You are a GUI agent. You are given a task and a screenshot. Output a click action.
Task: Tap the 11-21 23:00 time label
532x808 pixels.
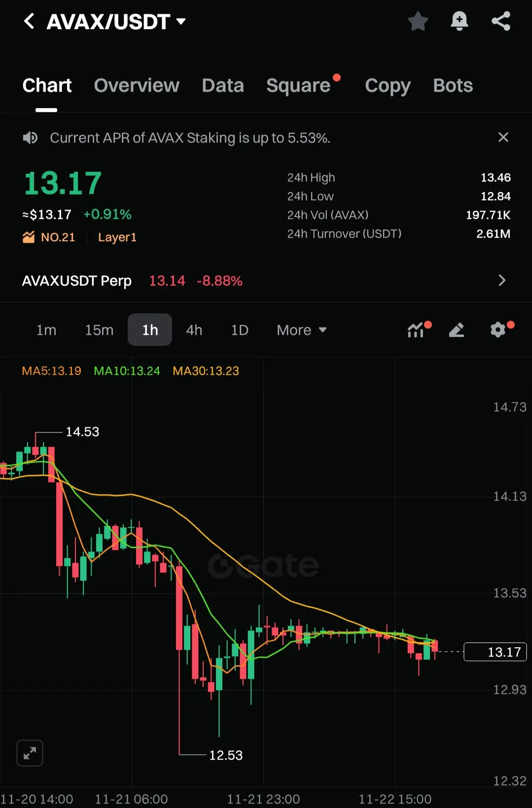click(263, 799)
